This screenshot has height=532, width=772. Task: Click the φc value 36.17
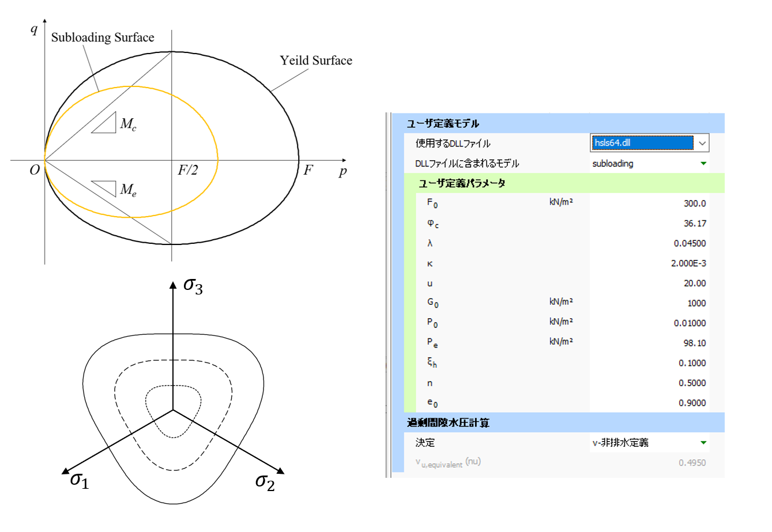(x=694, y=224)
